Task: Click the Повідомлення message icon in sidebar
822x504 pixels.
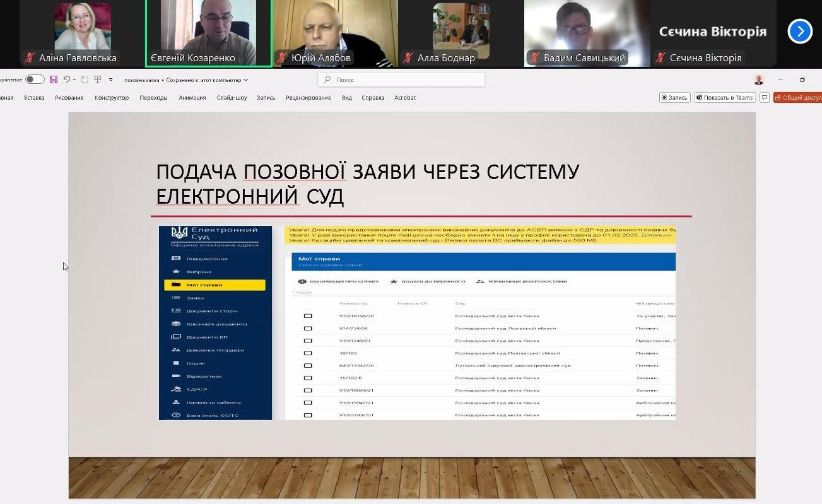Action: tap(176, 259)
